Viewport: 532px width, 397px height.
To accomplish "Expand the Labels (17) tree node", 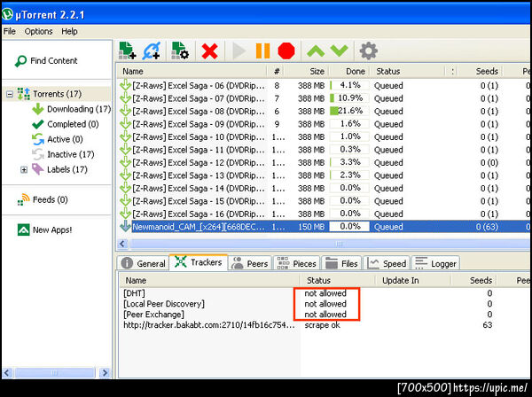I will [x=24, y=169].
